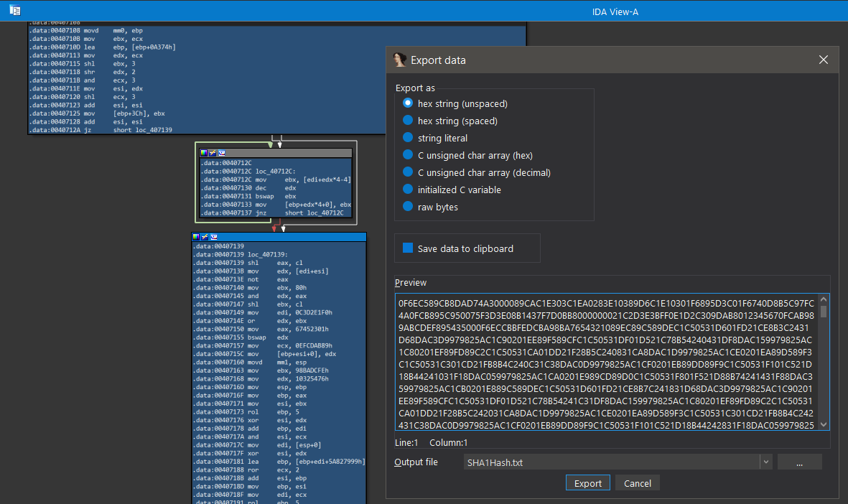
Task: Click the Preview scrollbar up arrow
Action: coord(824,299)
